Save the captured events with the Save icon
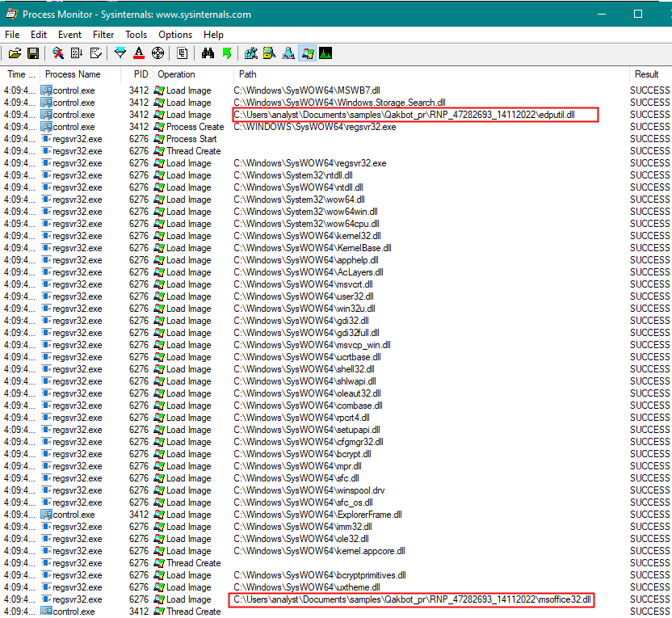This screenshot has width=672, height=618. pos(33,53)
